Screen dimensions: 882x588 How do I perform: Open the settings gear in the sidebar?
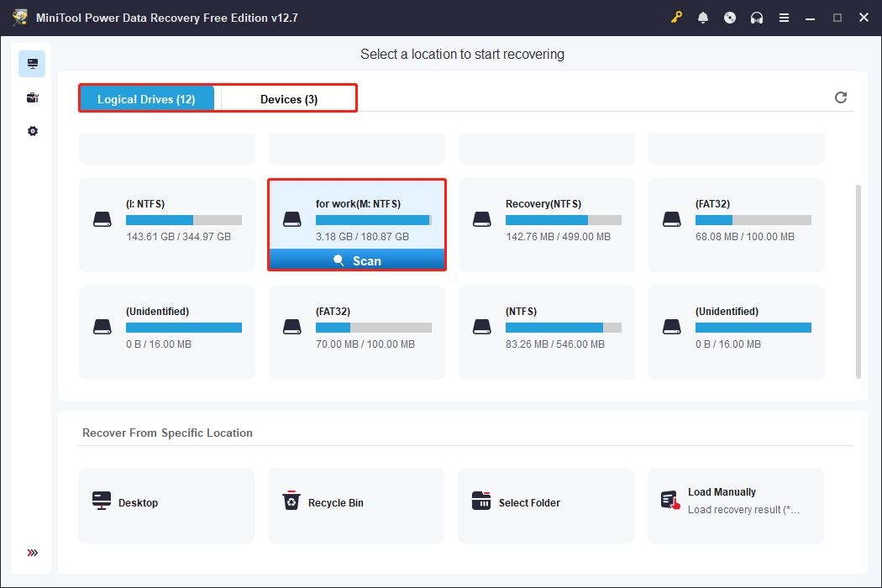click(32, 131)
